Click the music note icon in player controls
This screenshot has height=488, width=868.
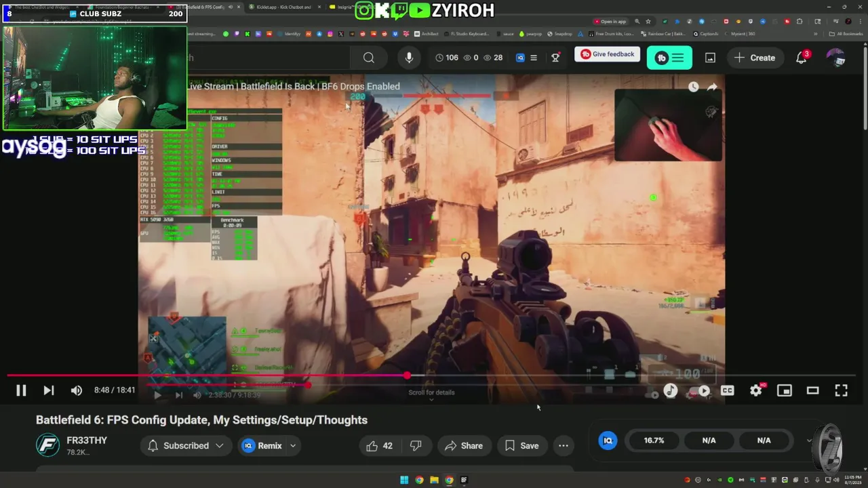coord(671,390)
